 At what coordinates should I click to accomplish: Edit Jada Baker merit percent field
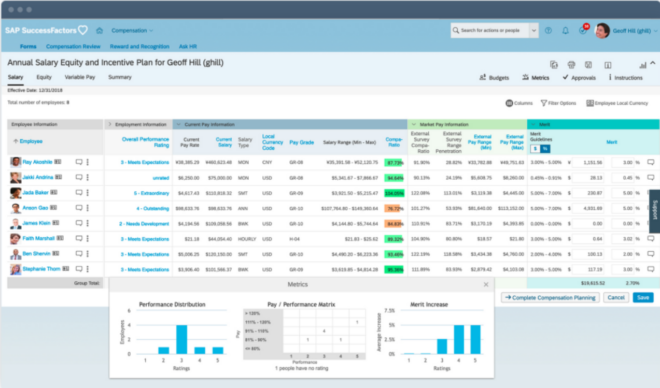point(623,193)
